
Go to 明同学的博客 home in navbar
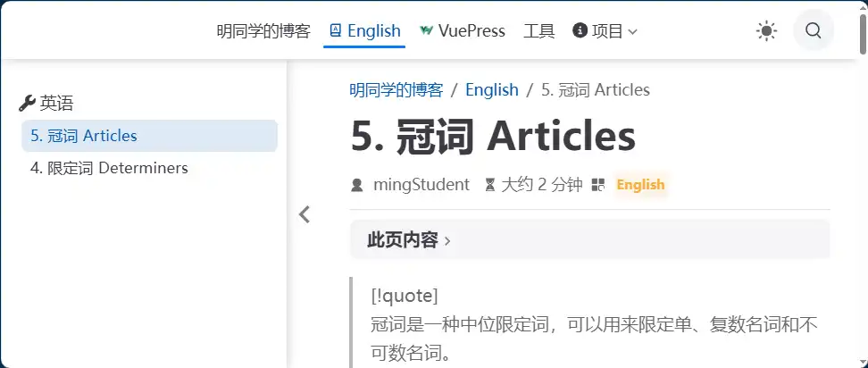click(263, 31)
